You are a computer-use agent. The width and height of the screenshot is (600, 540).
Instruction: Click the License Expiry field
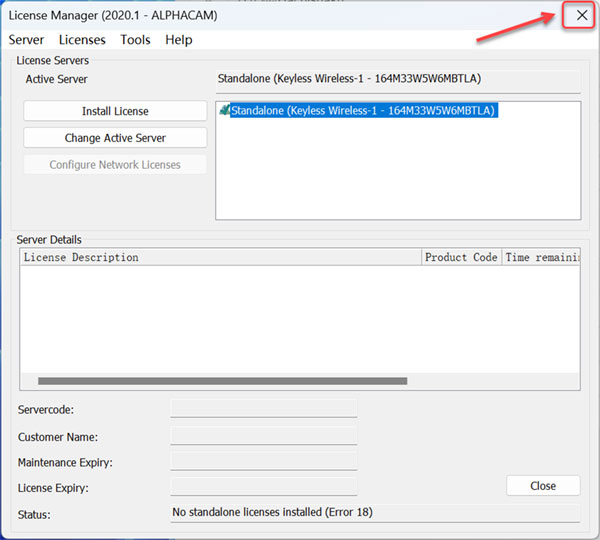(263, 487)
